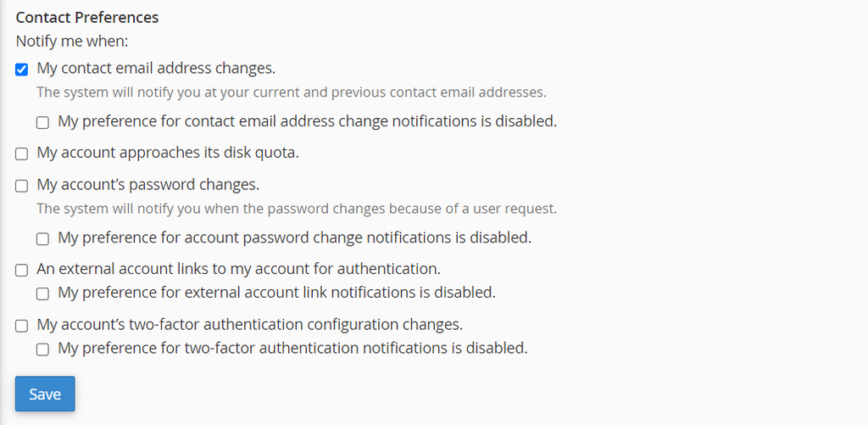Click the "My contact email address changes" label text
Screen dimensions: 868x425
coord(156,69)
